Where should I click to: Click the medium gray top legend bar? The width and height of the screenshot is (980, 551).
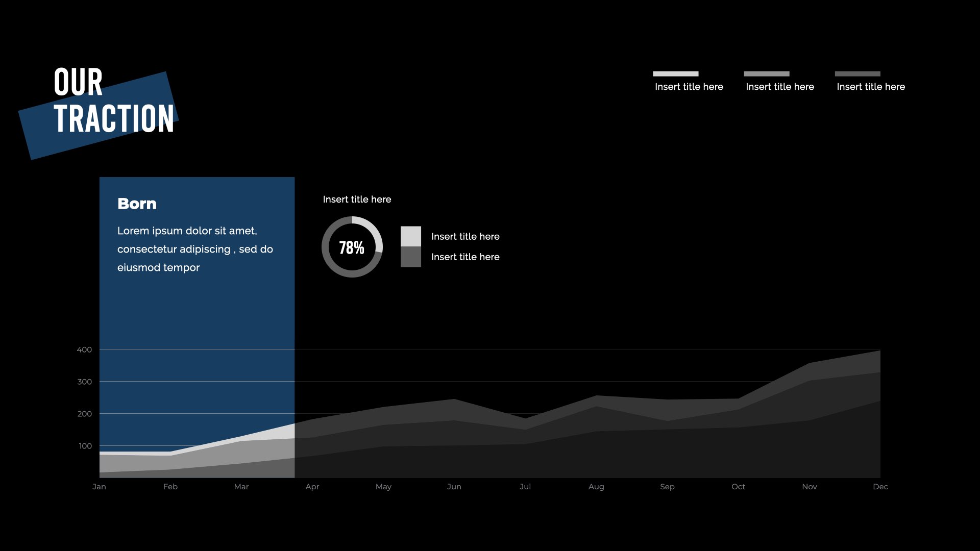[766, 73]
